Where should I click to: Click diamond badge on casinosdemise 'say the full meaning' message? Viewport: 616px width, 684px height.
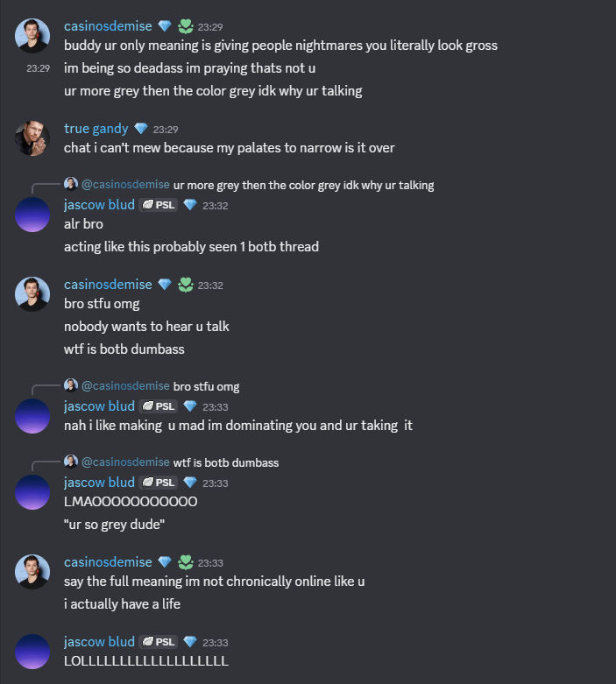(165, 562)
